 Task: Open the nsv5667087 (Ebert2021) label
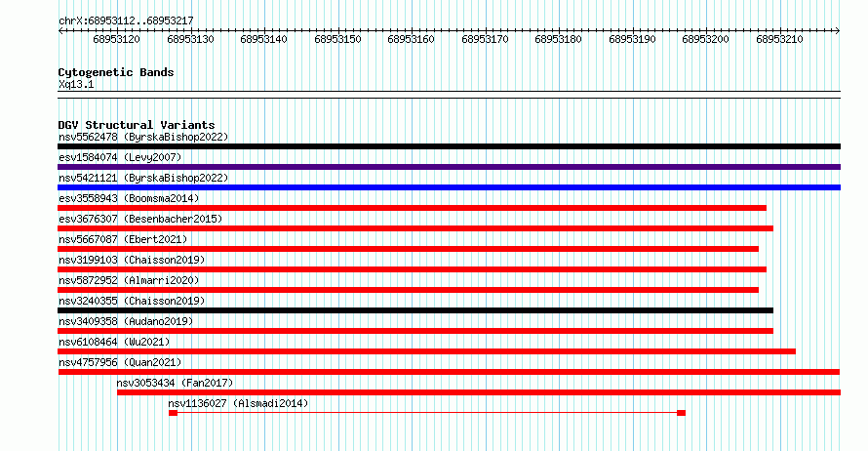pos(123,239)
